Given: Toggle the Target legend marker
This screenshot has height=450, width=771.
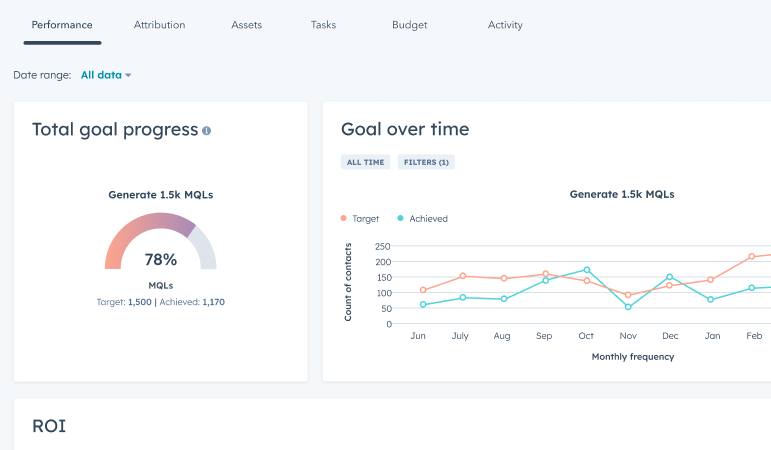Looking at the screenshot, I should coord(344,218).
